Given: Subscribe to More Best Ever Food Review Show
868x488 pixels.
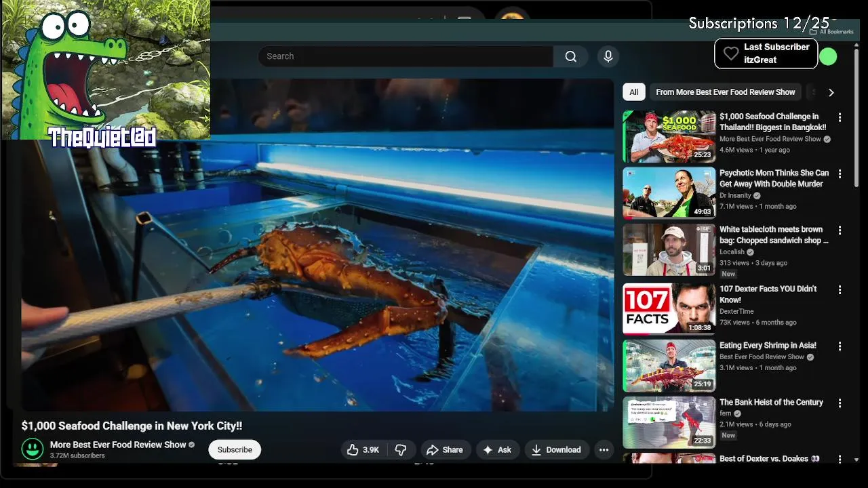Looking at the screenshot, I should (235, 449).
